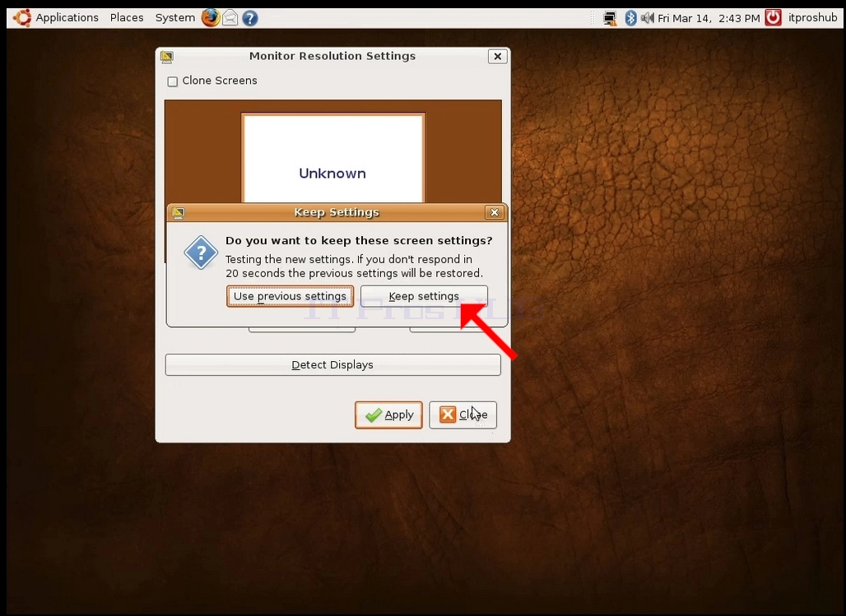This screenshot has width=846, height=616.
Task: Click the red power session icon
Action: pos(773,18)
